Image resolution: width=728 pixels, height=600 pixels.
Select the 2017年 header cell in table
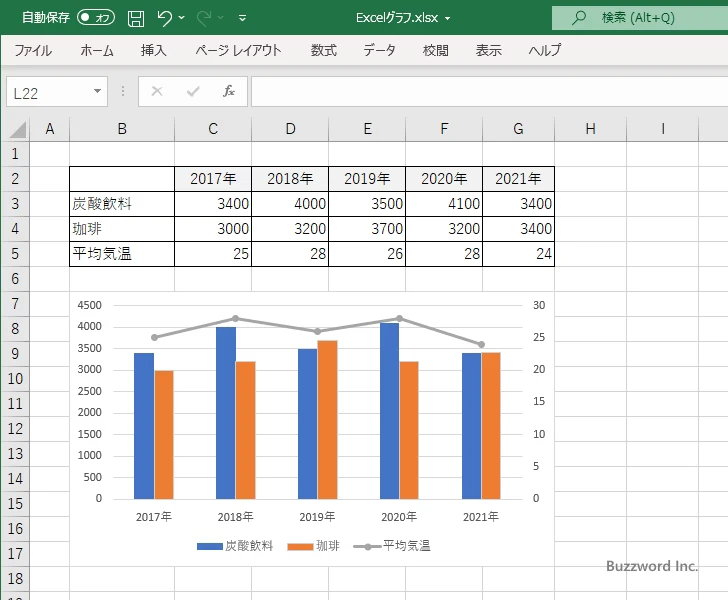(x=213, y=179)
